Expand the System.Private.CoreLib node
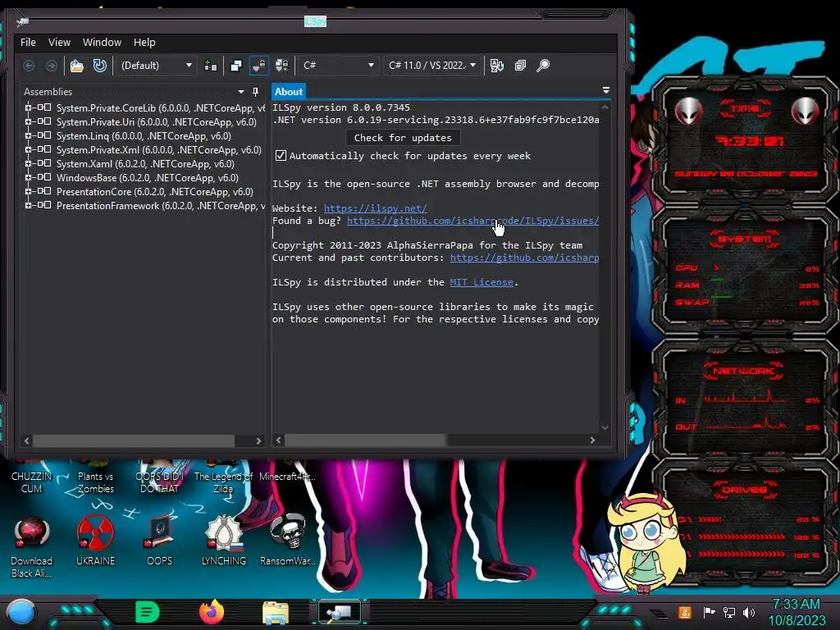Screen dimensions: 840x630 [x=28, y=107]
